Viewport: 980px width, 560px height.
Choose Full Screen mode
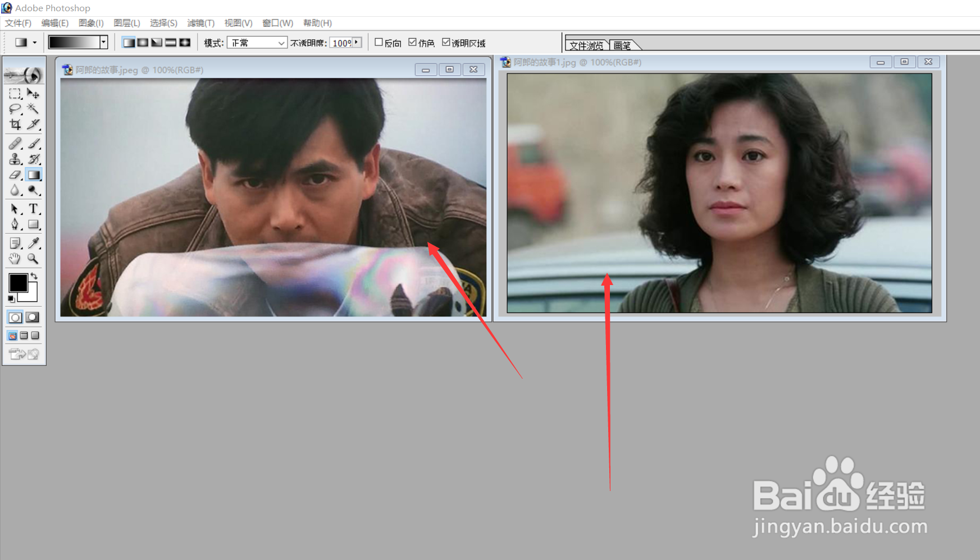[x=35, y=336]
